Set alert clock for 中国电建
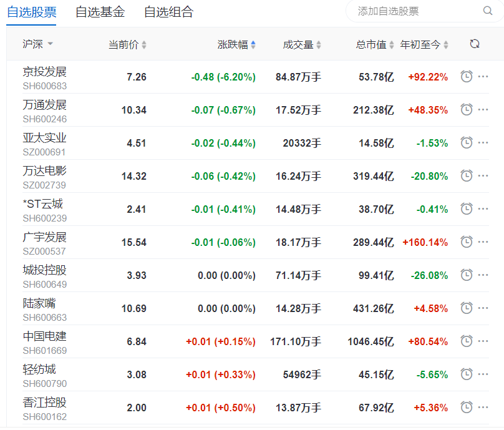Image resolution: width=504 pixels, height=430 pixels. click(x=467, y=341)
